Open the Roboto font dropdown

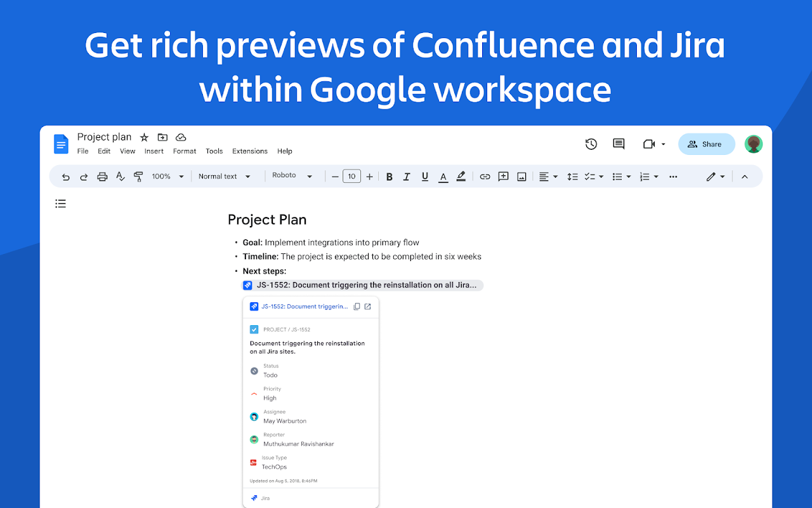point(292,176)
